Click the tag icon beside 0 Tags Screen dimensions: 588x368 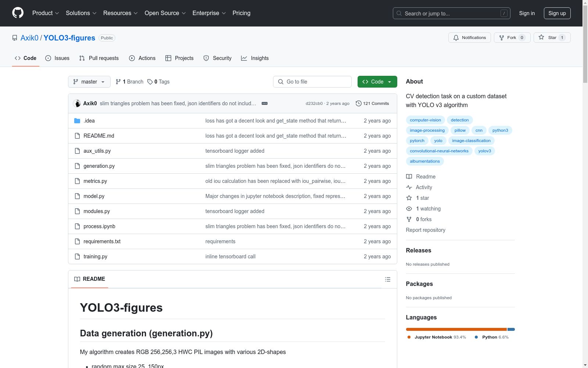150,82
